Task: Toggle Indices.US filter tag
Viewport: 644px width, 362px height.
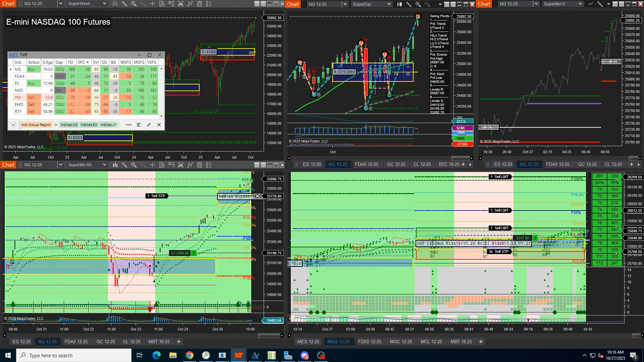Action: pyautogui.click(x=69, y=125)
